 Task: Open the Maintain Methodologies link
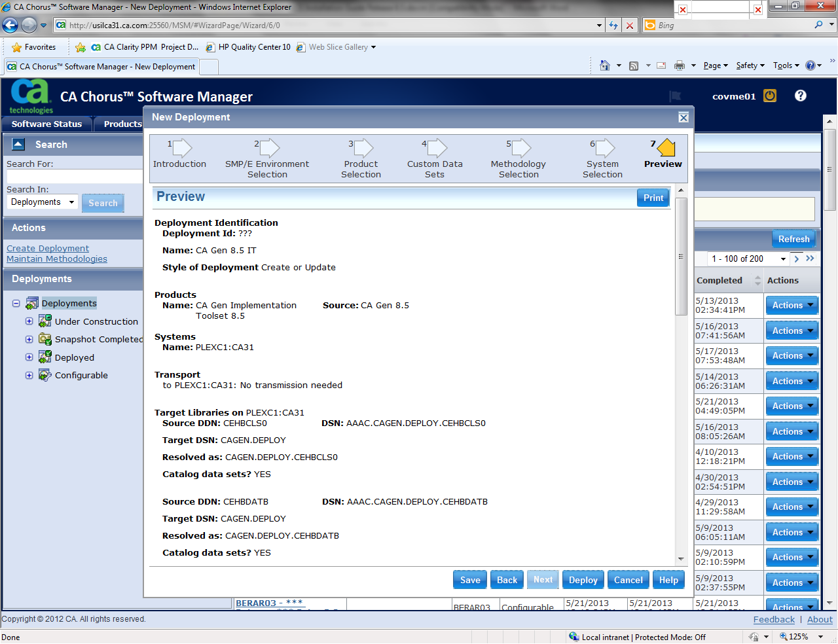coord(57,259)
